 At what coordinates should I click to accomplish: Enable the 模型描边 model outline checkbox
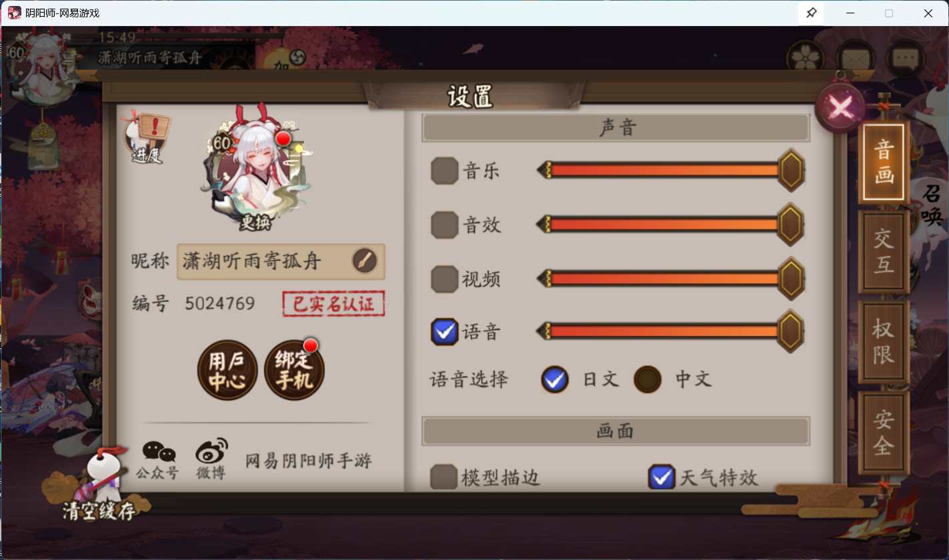(x=443, y=477)
